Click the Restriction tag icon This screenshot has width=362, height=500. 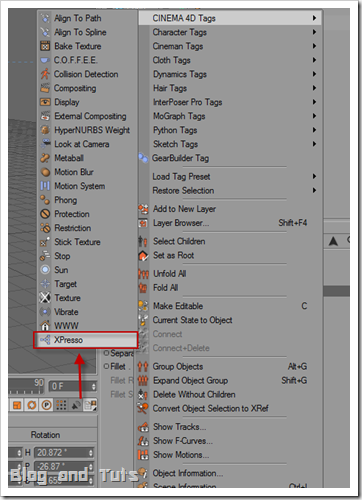coord(45,228)
